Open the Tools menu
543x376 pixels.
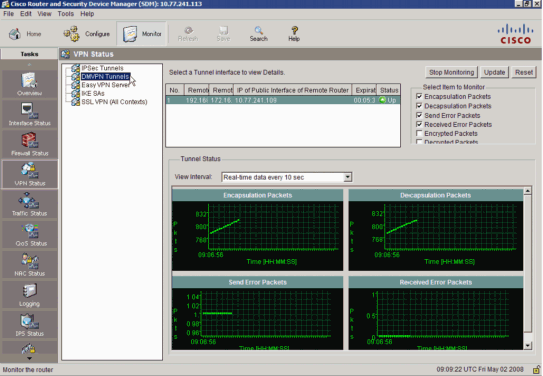[65, 14]
